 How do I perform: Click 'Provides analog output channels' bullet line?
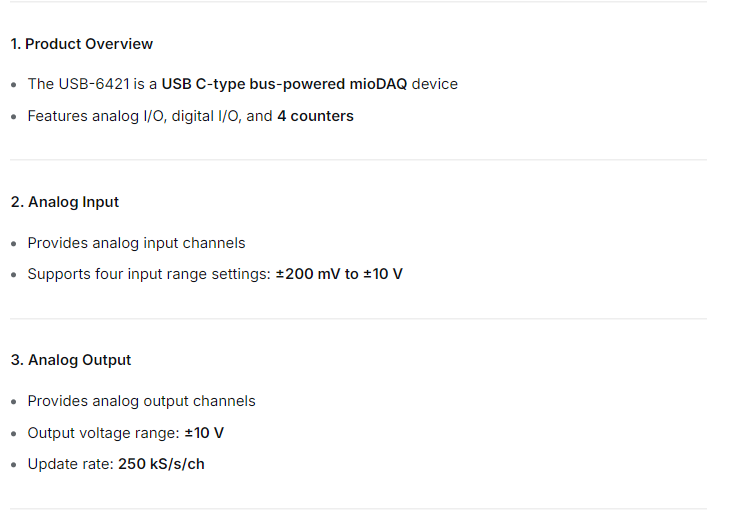[141, 401]
